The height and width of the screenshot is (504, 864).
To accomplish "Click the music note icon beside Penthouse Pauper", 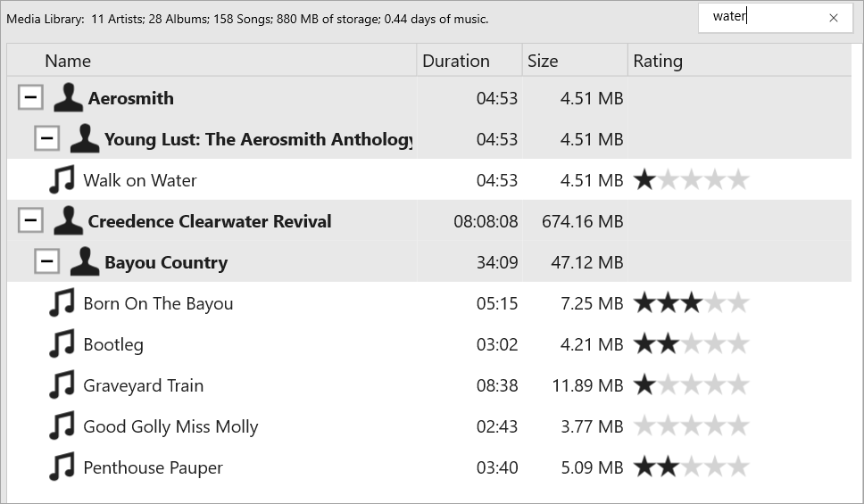I will point(62,467).
